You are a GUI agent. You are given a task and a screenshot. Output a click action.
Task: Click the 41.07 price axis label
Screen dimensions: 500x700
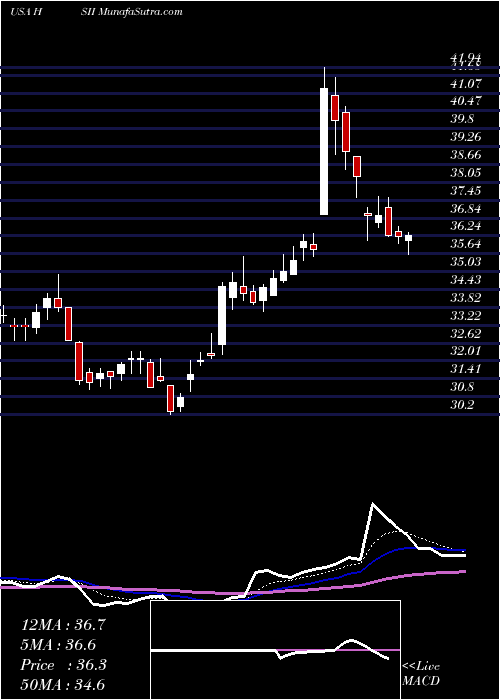click(465, 83)
